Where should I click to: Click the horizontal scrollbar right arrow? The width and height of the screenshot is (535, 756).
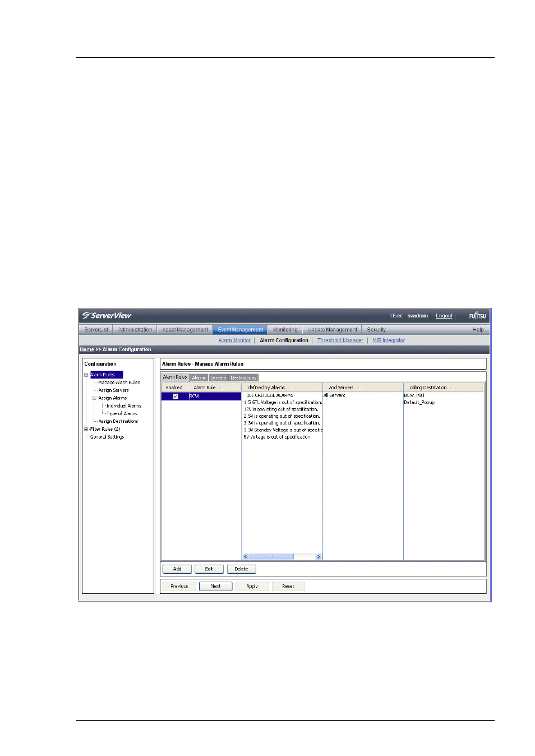pyautogui.click(x=319, y=557)
